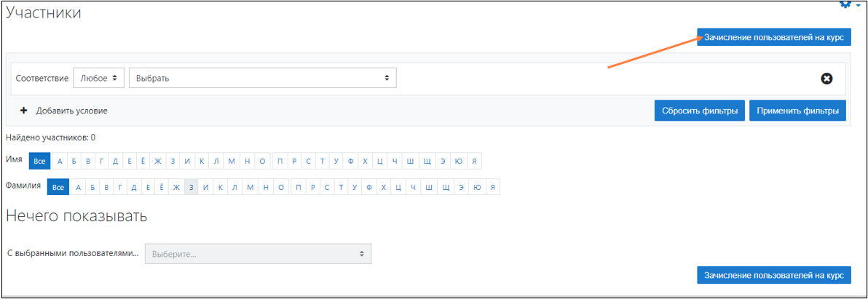
Task: Click the plus icon to add condition
Action: [24, 111]
